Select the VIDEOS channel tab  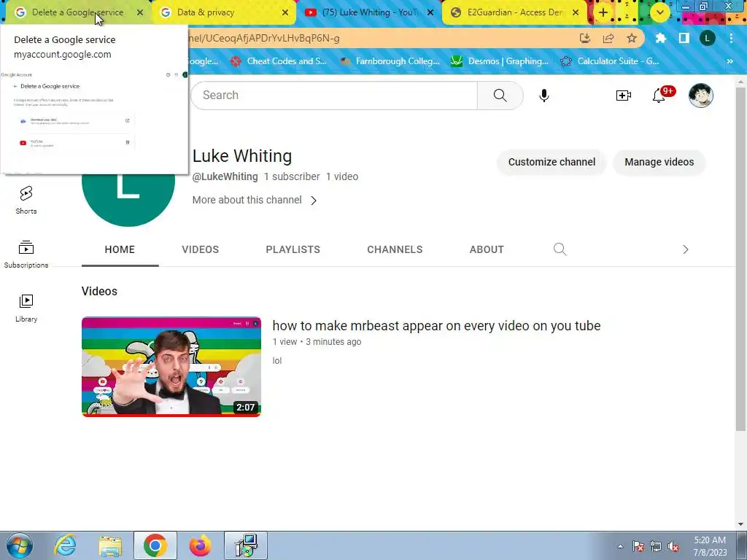coord(200,249)
